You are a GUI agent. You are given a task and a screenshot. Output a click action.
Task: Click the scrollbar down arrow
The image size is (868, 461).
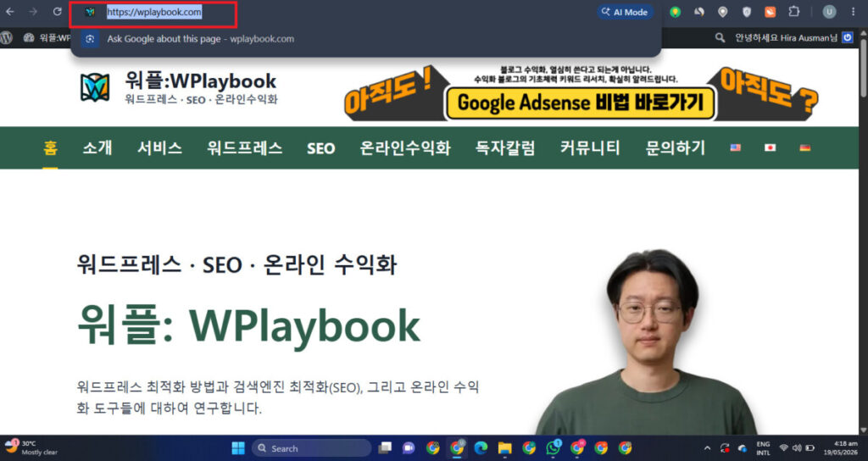[x=862, y=430]
